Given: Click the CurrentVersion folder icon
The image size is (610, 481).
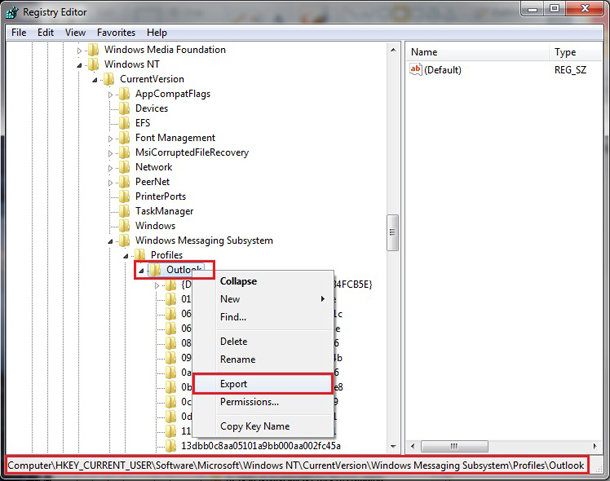Looking at the screenshot, I should [109, 79].
